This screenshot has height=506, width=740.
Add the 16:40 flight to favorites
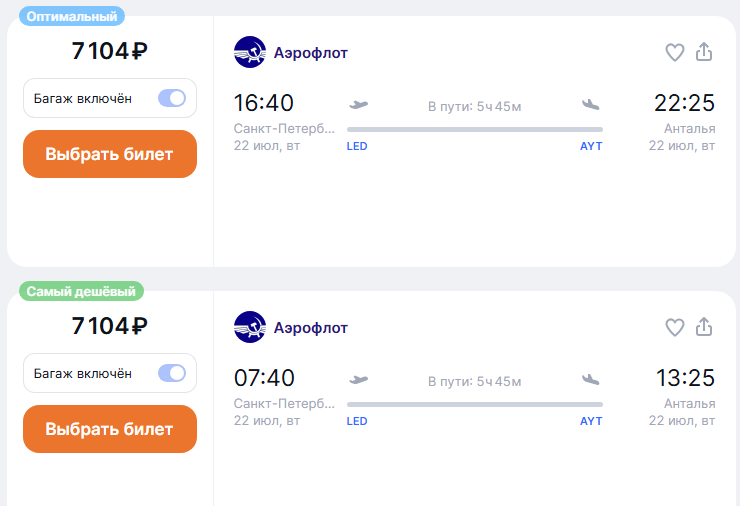coord(674,52)
